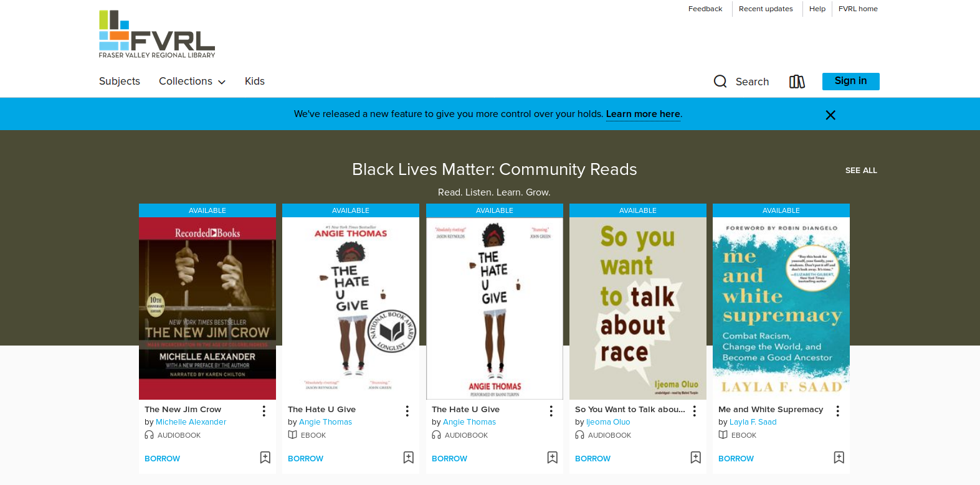Borrow The Hate U Give ebook

pyautogui.click(x=305, y=459)
